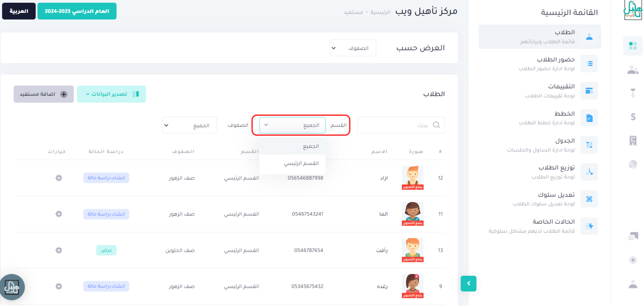Click the Tahil Web logo at top right

[633, 10]
